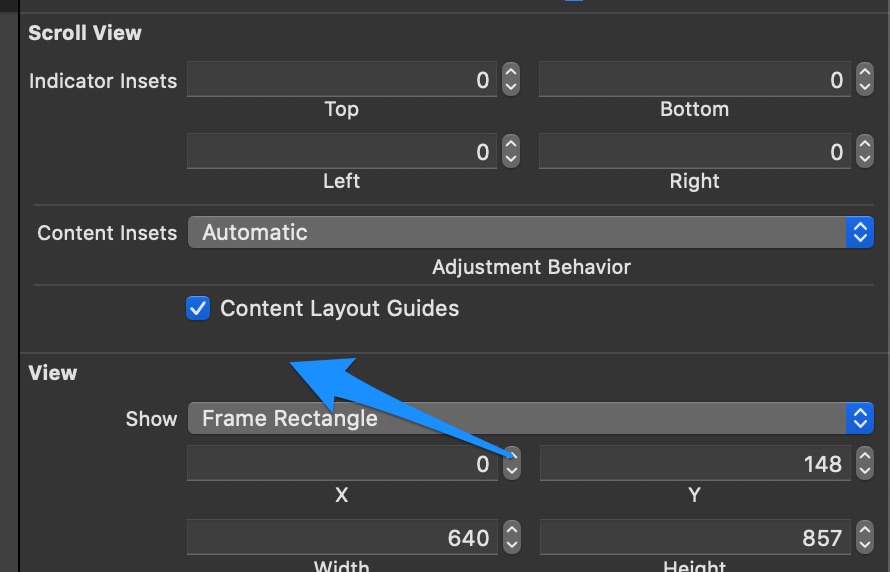Decrease Left indicator inset using stepper

point(511,159)
